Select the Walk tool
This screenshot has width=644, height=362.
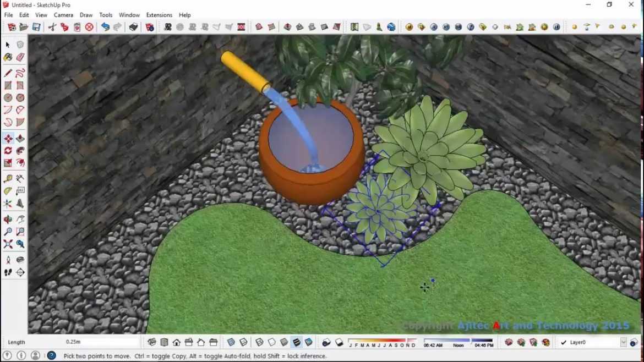click(8, 272)
